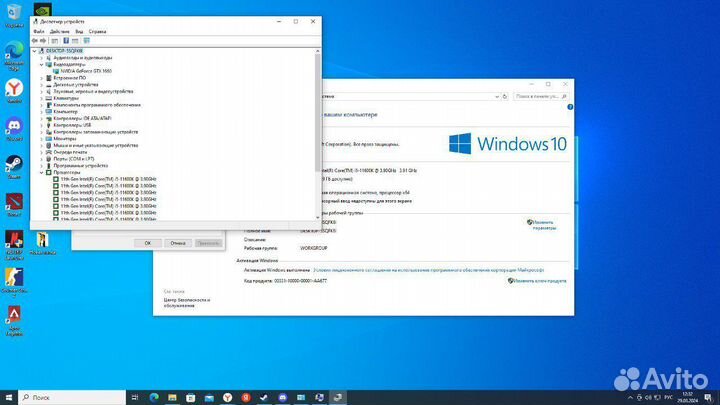Click the ОК button in the dialog
The width and height of the screenshot is (720, 405).
click(148, 243)
